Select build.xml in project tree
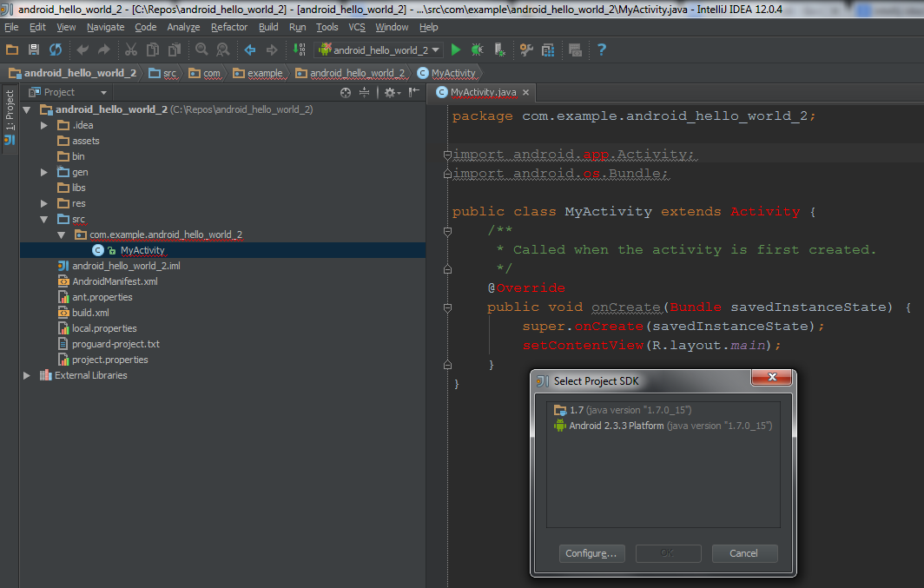Viewport: 924px width, 588px height. click(x=90, y=313)
